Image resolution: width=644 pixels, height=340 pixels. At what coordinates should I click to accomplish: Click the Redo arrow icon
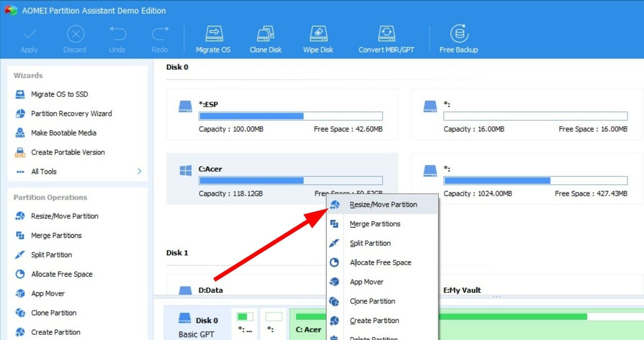point(160,35)
